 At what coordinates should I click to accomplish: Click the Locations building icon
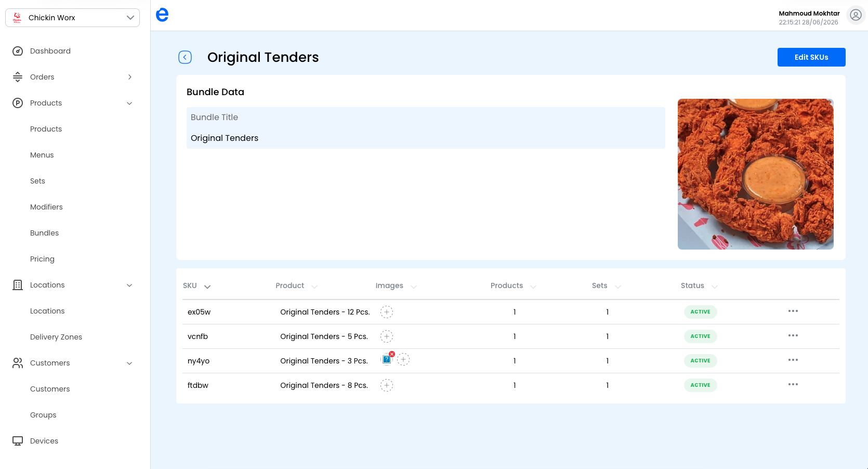(18, 285)
